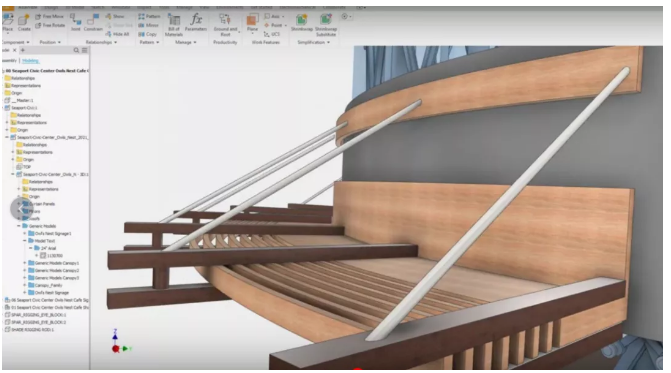671x373 pixels.
Task: Select SHADE RIGGING ROD:1 in the browser
Action: [29, 330]
